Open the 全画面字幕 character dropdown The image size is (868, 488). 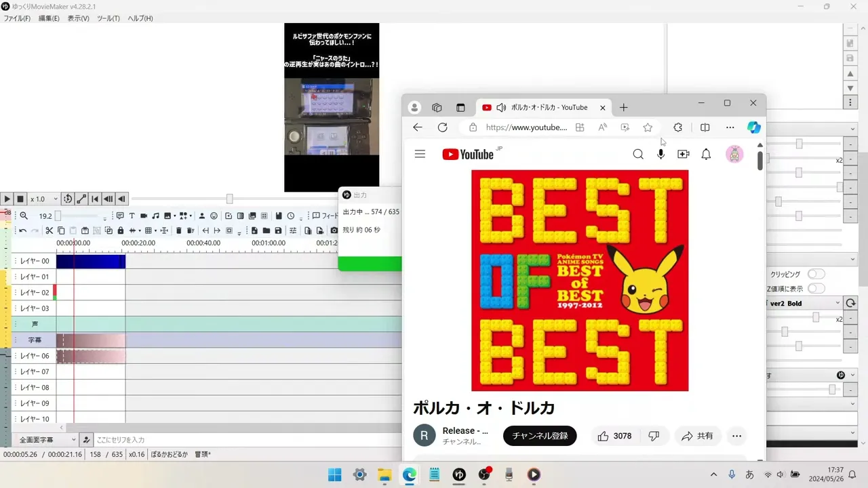tap(45, 440)
